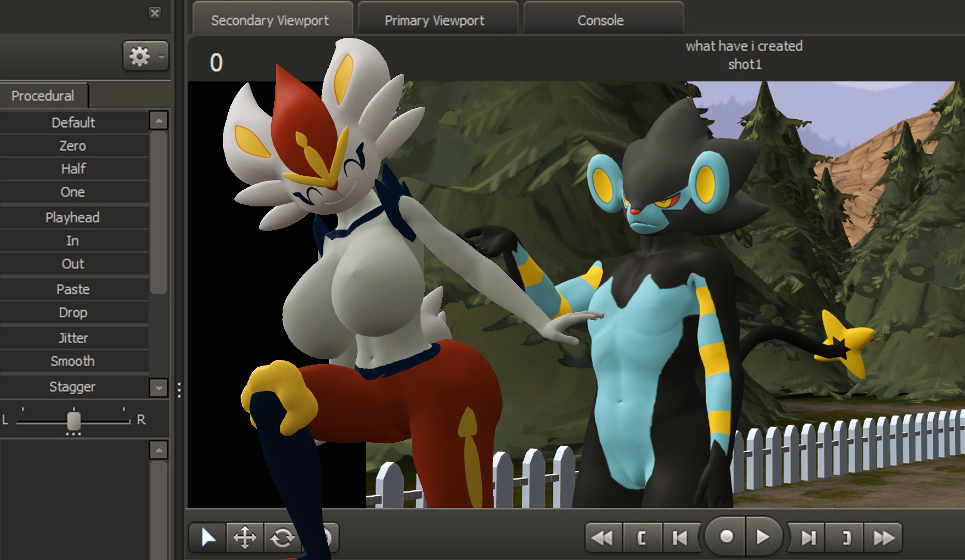The width and height of the screenshot is (965, 560).
Task: Click the lower panel scroll-up arrow
Action: pyautogui.click(x=159, y=450)
